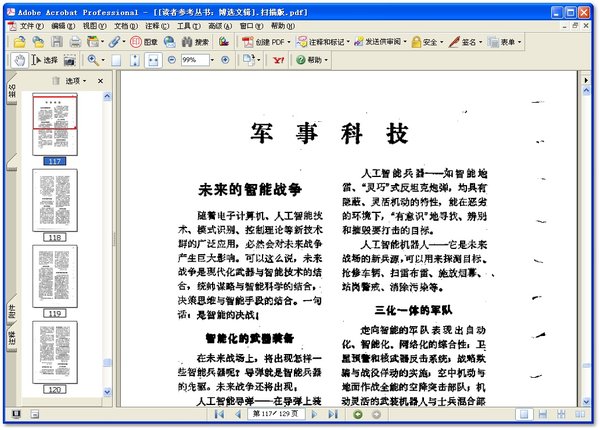Screen dimensions: 600x430
Task: Open the attach paperclip dropdown arrow
Action: [x=124, y=42]
